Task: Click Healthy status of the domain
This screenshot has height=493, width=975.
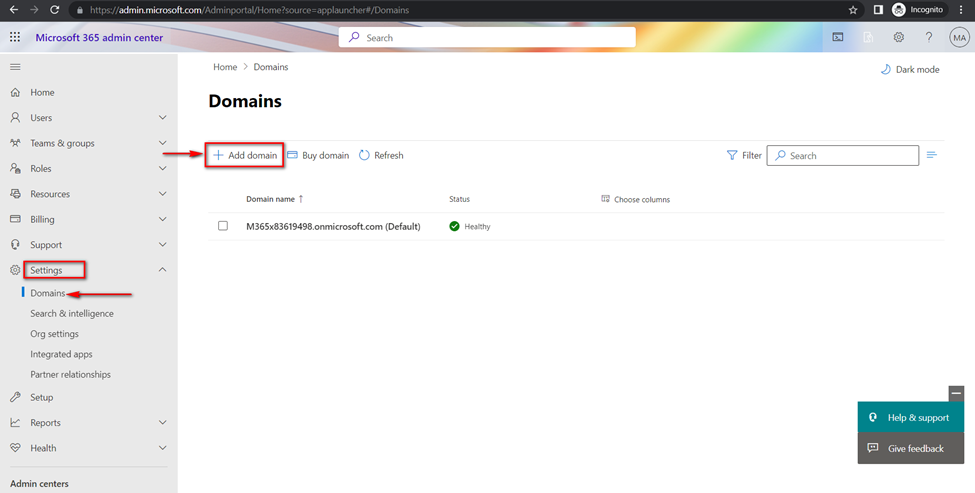Action: (x=470, y=226)
